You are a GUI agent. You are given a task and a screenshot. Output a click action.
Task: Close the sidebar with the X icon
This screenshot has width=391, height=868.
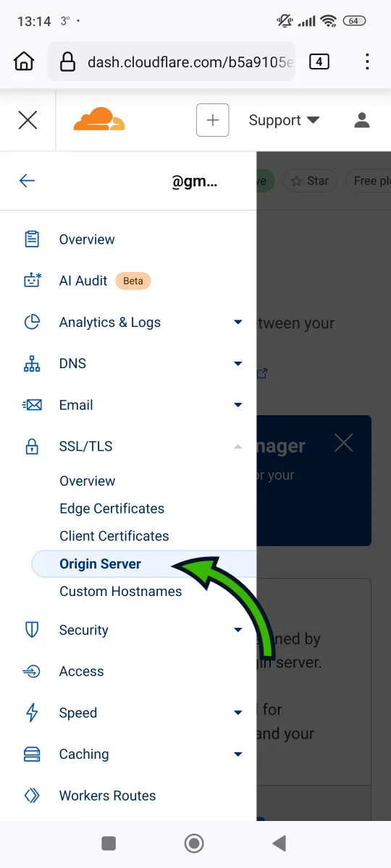coord(28,120)
